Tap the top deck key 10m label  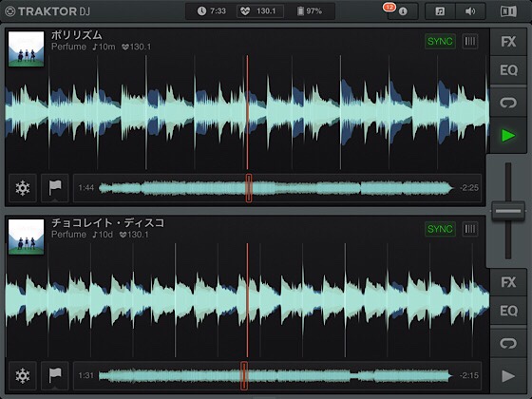(x=104, y=47)
